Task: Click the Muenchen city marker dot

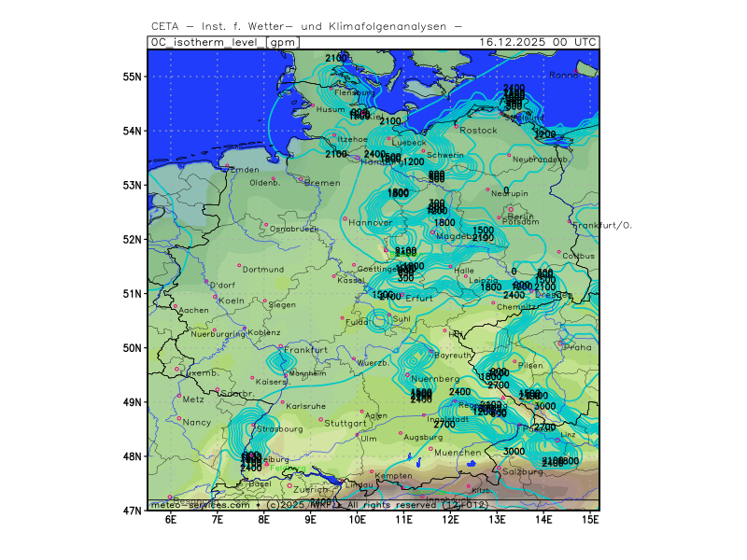Action: click(430, 448)
